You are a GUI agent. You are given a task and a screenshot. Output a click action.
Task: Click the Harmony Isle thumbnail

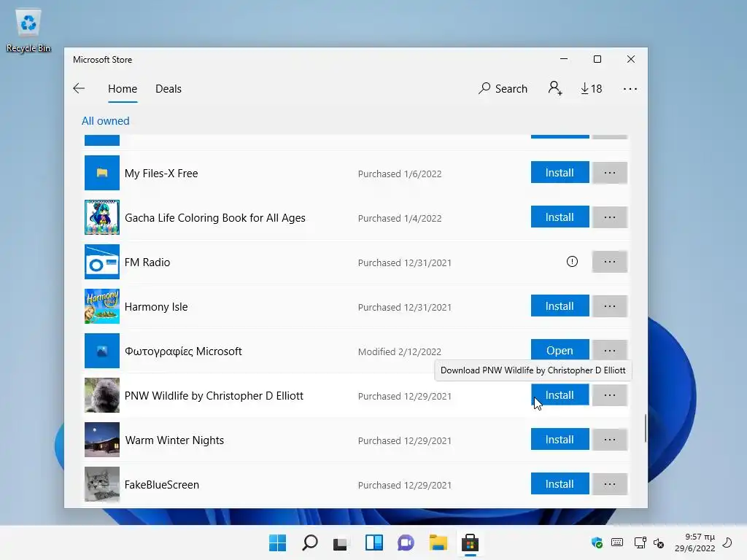102,306
